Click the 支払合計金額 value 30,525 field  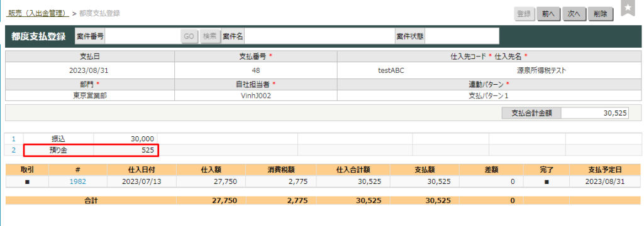[x=594, y=114]
